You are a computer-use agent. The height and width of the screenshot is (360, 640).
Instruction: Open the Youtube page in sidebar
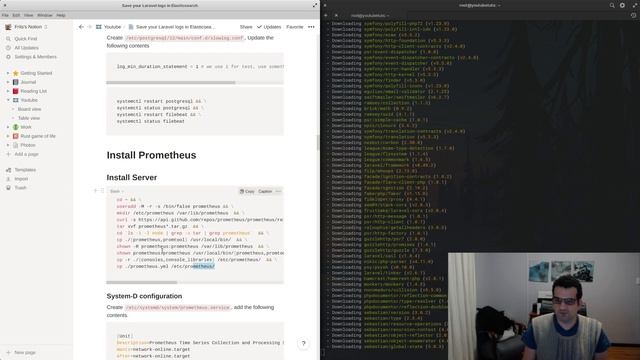(29, 100)
